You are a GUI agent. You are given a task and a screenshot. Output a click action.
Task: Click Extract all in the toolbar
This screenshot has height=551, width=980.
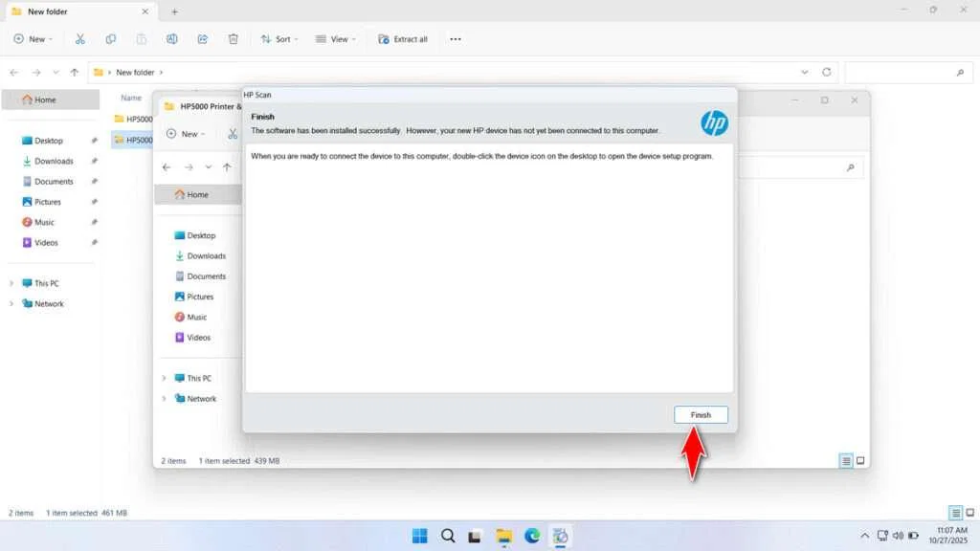402,39
